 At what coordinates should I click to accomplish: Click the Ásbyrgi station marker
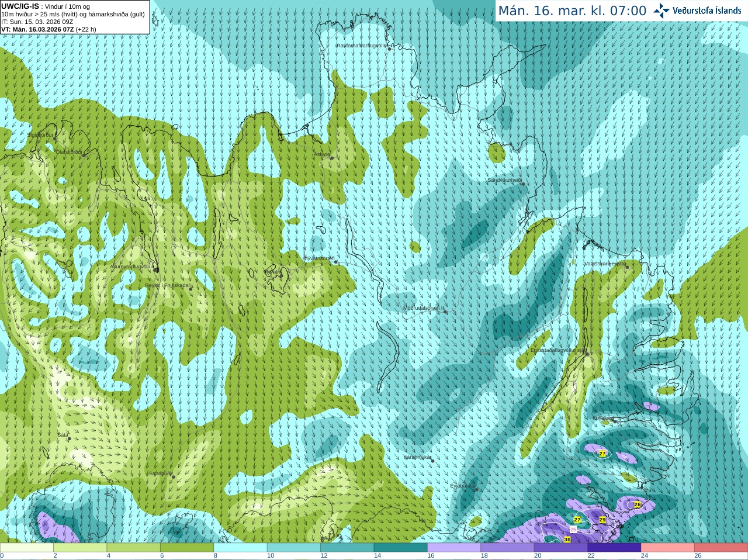click(332, 158)
